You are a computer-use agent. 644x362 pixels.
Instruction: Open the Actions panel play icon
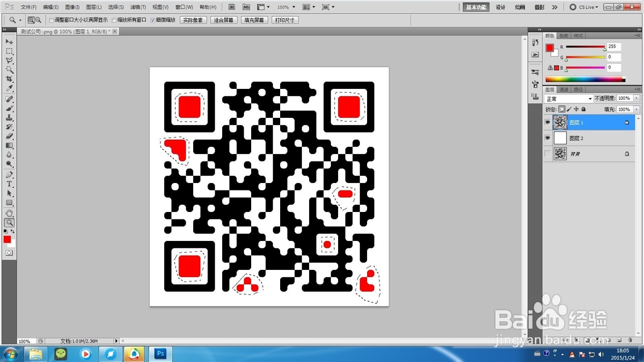535,54
